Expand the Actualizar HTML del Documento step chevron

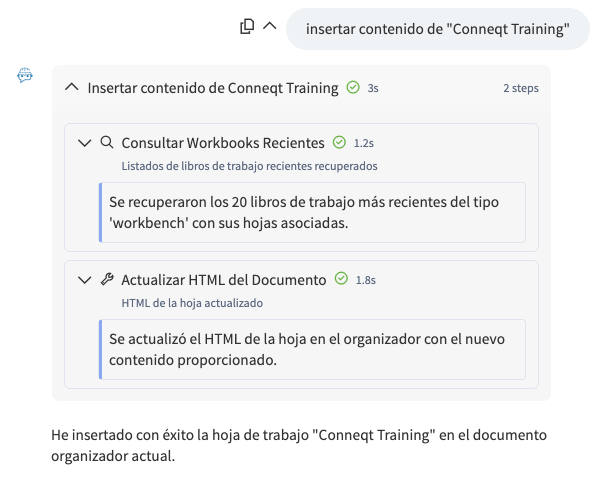click(x=84, y=280)
